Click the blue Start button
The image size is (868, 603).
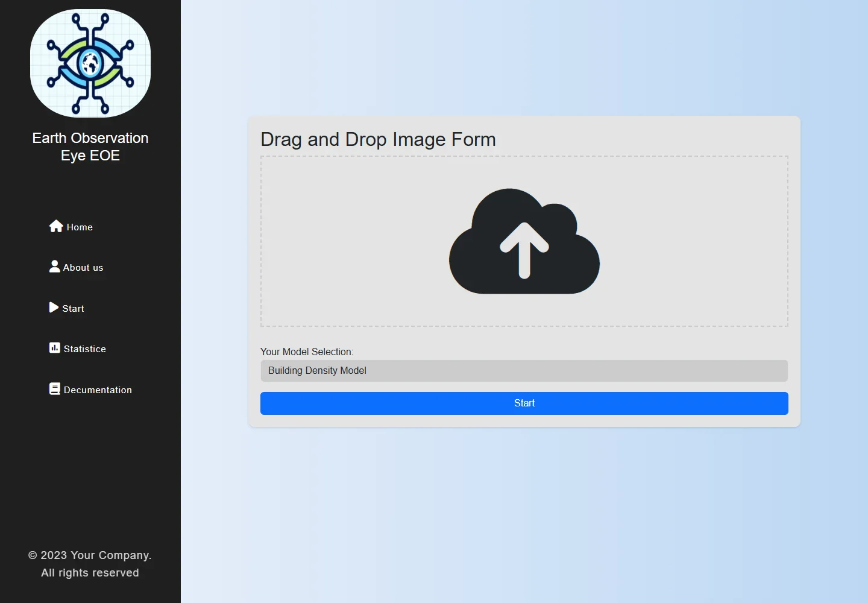[x=524, y=403]
